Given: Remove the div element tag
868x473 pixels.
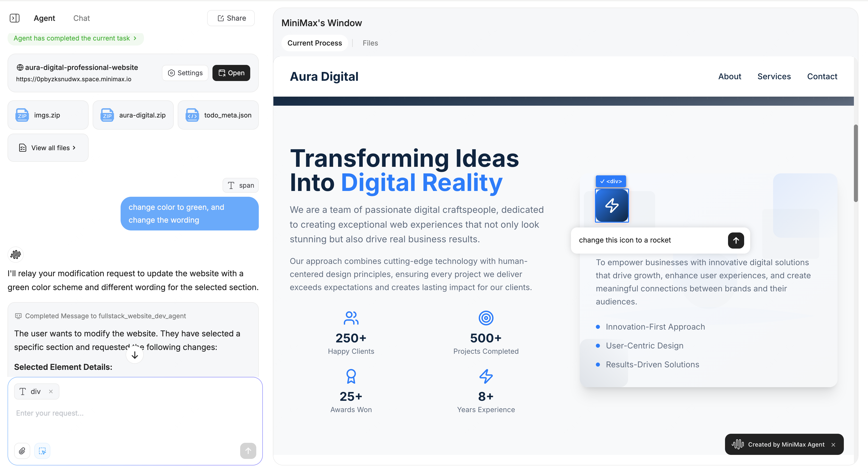Looking at the screenshot, I should [x=51, y=391].
